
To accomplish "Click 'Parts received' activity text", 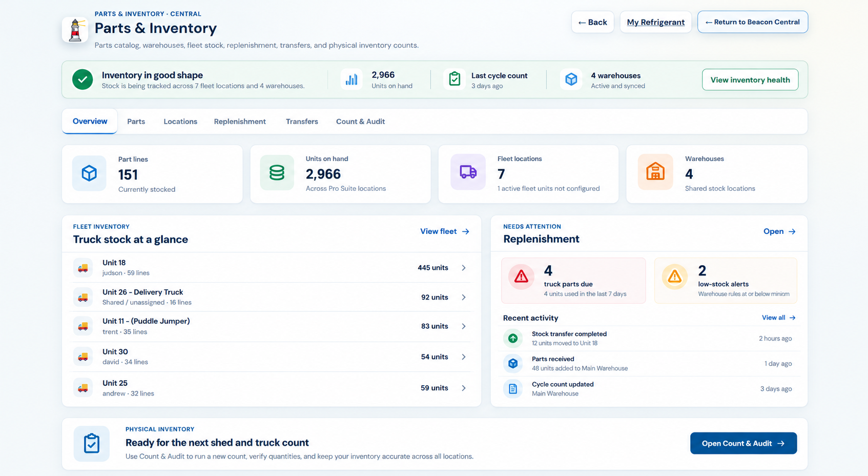I will pos(553,359).
